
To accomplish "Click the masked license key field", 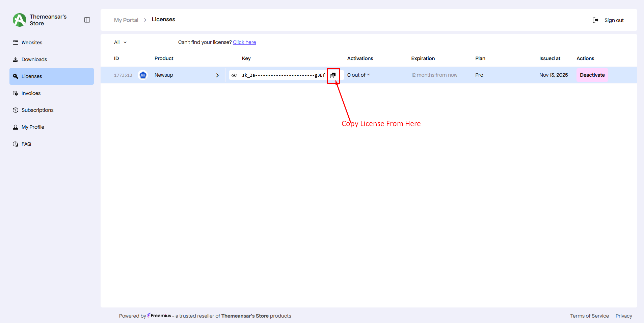I will [283, 75].
